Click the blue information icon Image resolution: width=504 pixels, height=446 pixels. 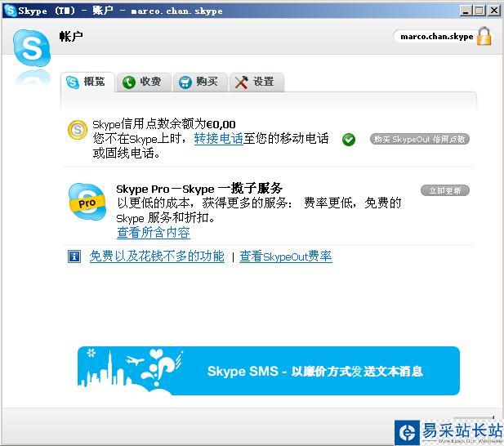[x=74, y=256]
